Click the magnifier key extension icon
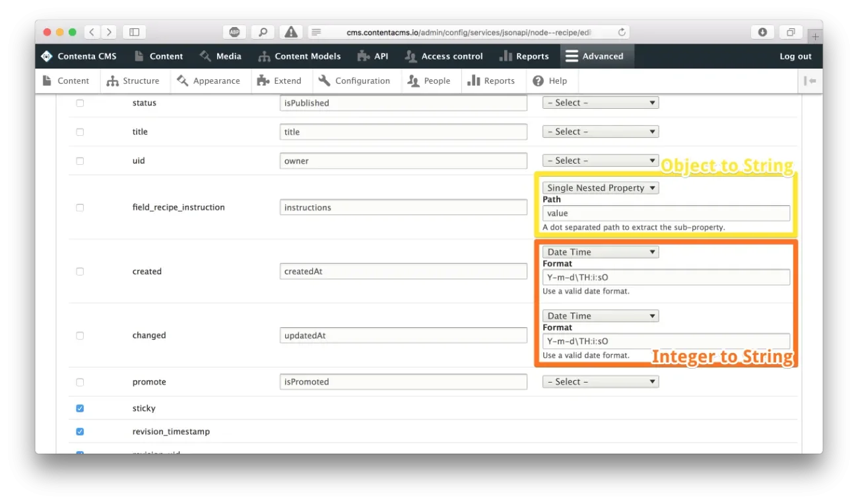The image size is (858, 504). [263, 32]
